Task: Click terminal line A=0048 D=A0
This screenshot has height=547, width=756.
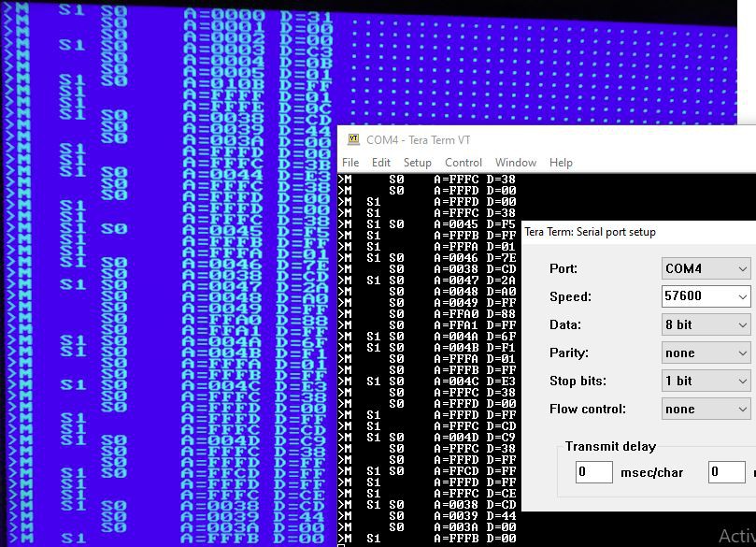Action: click(x=427, y=292)
